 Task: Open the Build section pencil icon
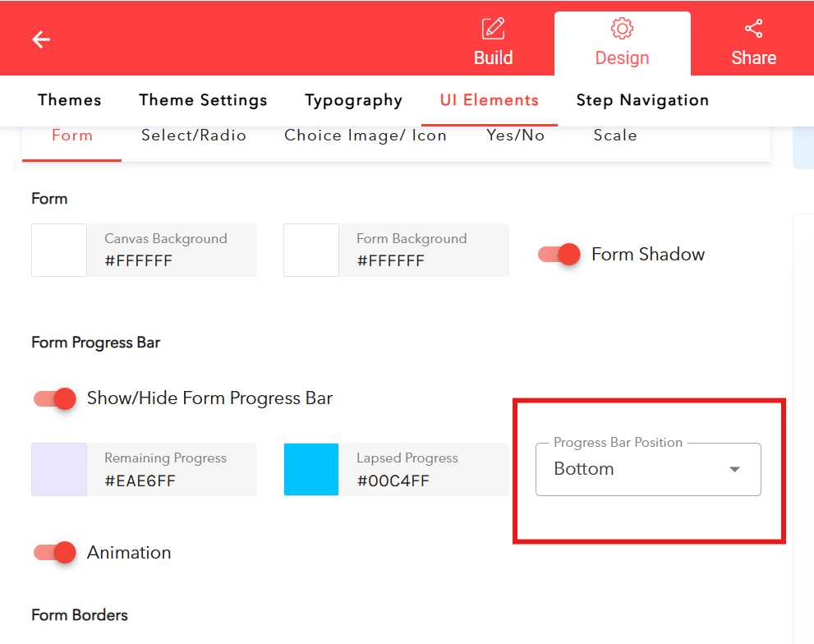[493, 29]
